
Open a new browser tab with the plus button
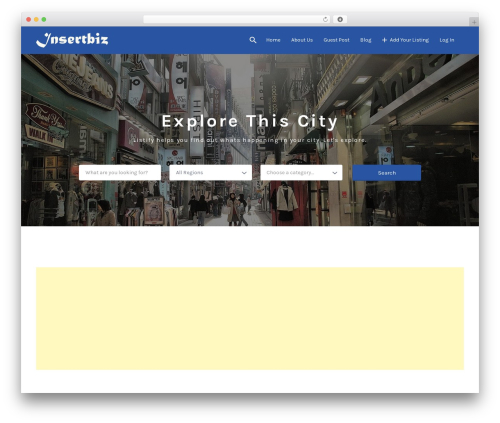(474, 22)
